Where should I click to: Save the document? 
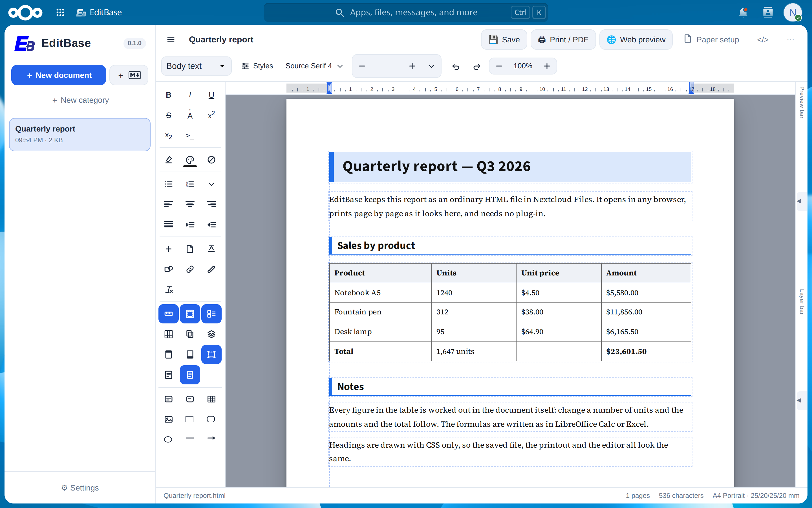[x=504, y=40]
